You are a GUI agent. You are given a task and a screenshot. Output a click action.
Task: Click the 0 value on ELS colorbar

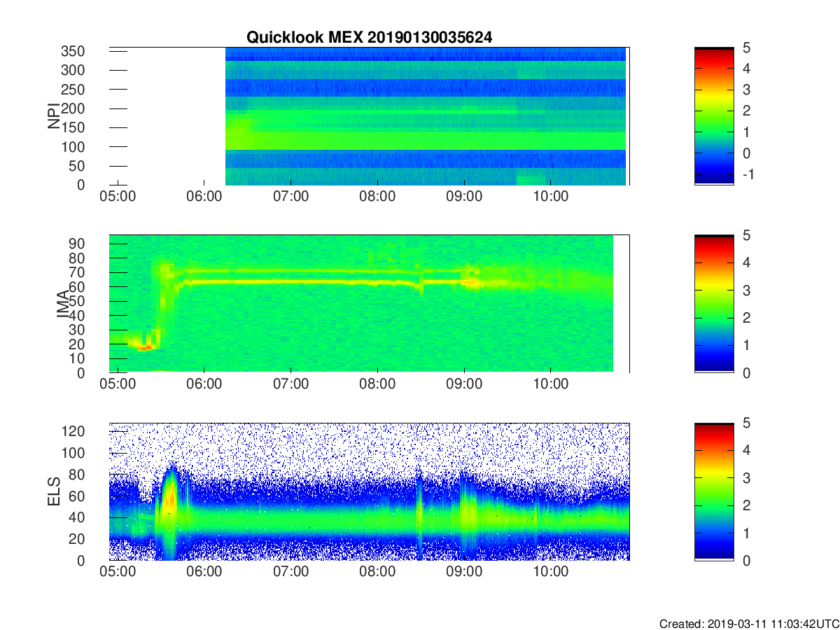746,560
